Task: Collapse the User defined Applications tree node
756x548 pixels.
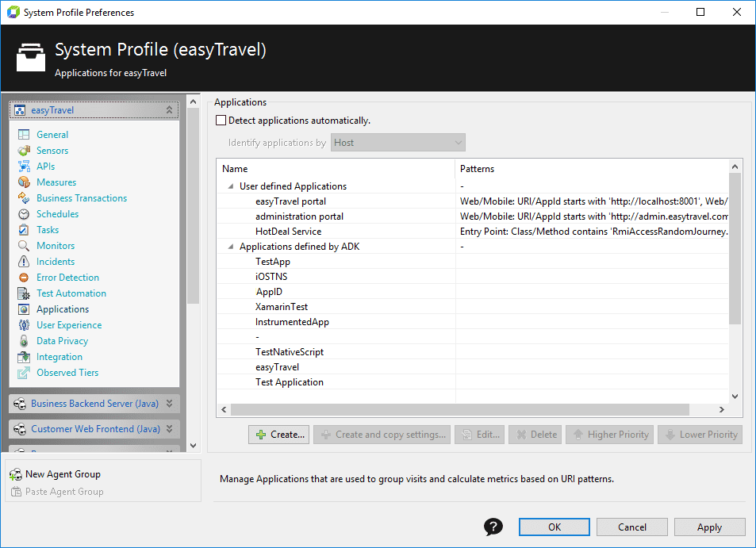Action: [x=231, y=186]
